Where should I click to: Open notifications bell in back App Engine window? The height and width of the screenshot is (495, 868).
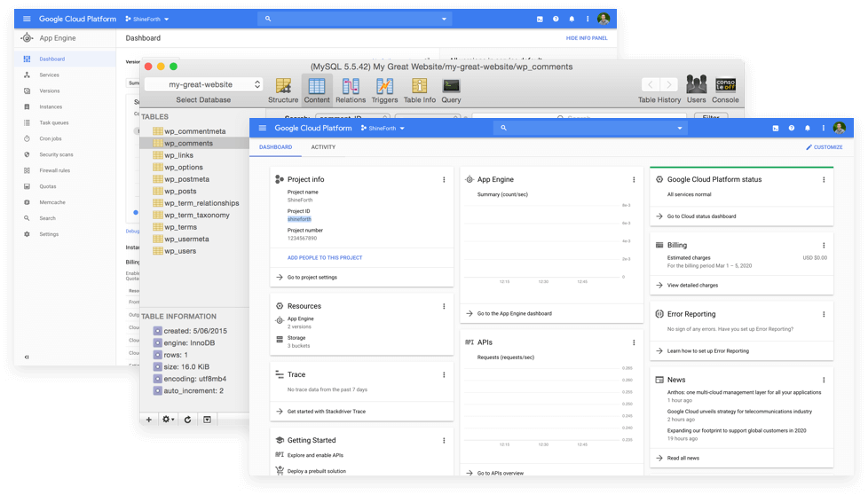[x=572, y=19]
